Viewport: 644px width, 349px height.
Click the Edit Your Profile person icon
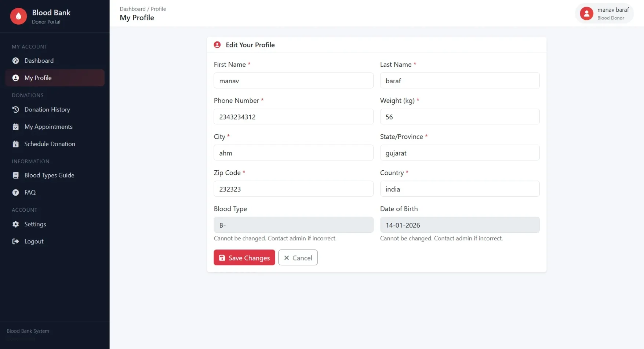[217, 44]
